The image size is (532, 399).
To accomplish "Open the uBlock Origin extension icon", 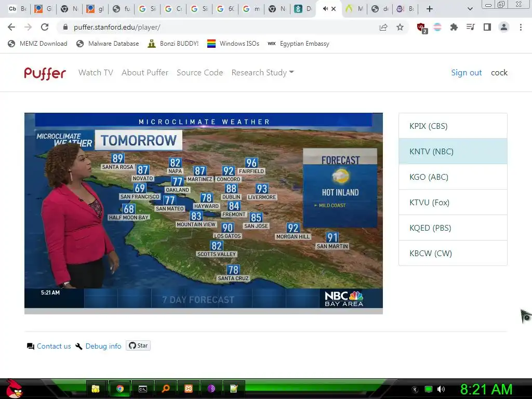I will point(422,28).
